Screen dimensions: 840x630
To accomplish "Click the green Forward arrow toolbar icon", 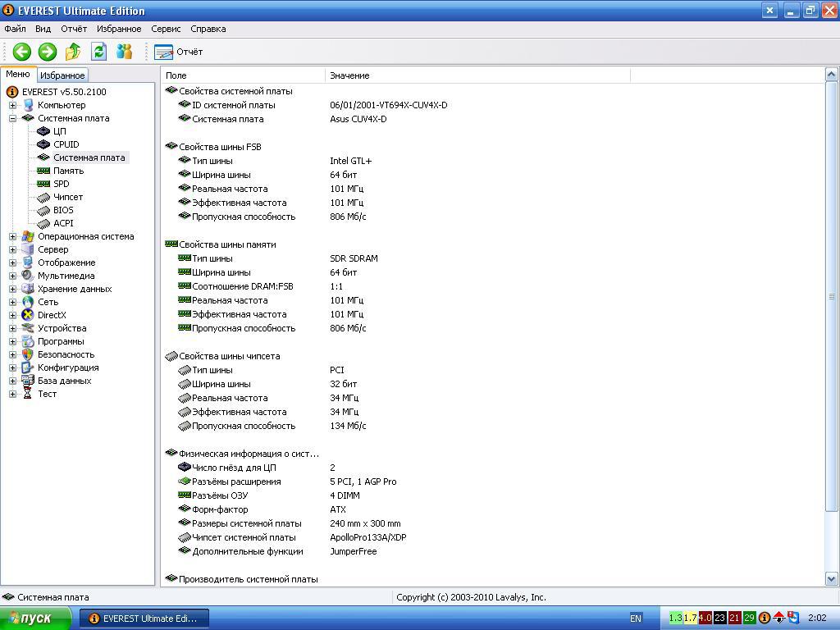I will [x=48, y=52].
